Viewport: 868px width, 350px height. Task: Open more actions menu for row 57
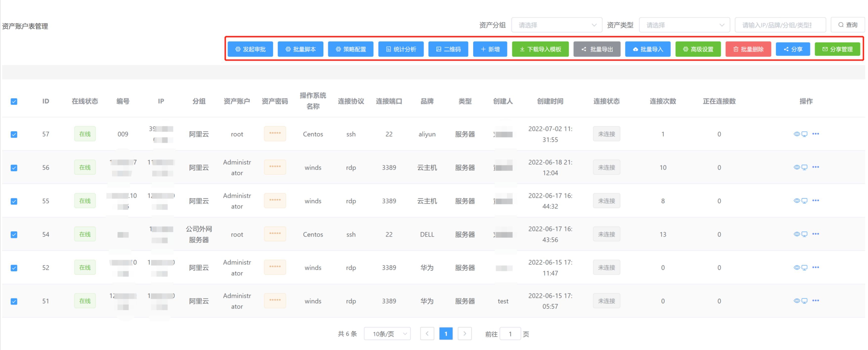pos(815,134)
